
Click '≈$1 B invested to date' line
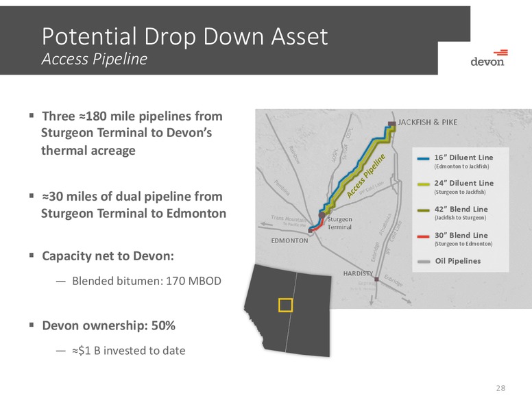129,350
